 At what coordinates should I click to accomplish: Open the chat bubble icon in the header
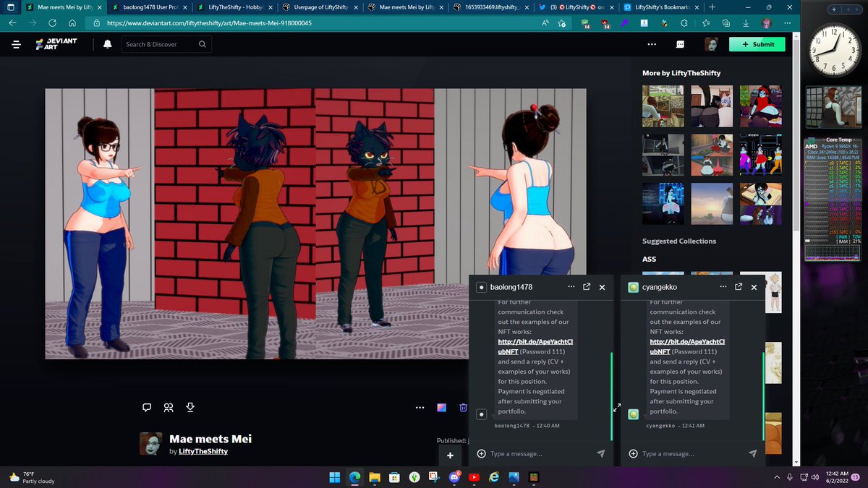(681, 44)
